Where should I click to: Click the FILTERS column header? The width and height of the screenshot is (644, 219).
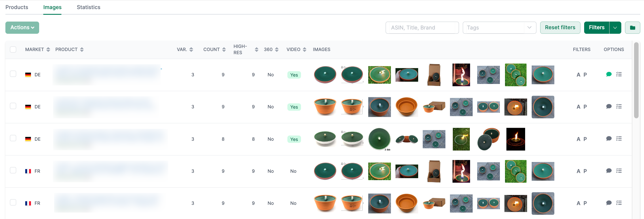582,49
